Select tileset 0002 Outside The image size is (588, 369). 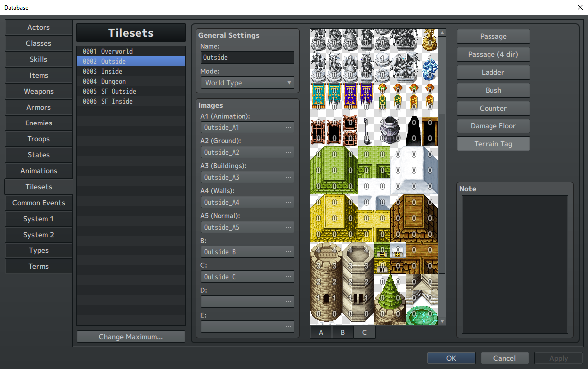(130, 61)
